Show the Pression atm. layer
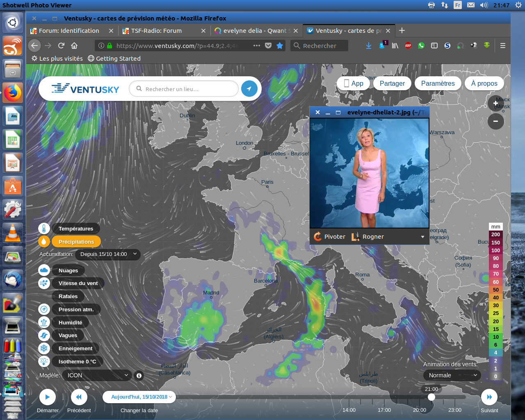The height and width of the screenshot is (420, 525). click(x=76, y=309)
